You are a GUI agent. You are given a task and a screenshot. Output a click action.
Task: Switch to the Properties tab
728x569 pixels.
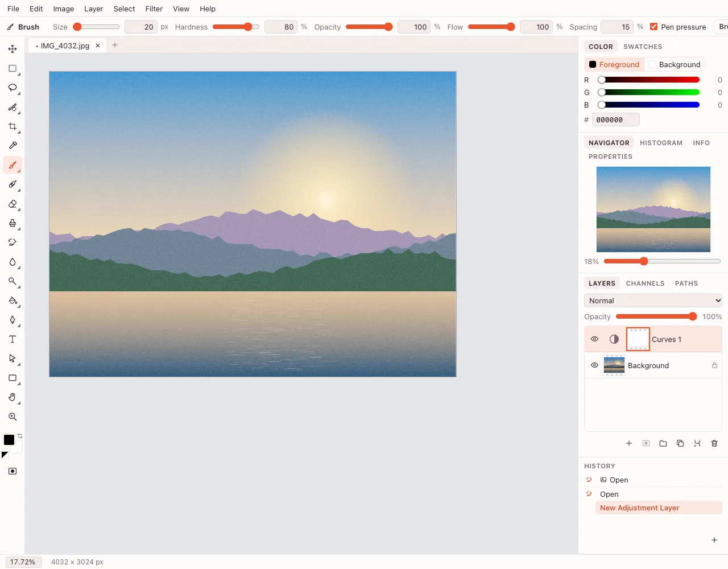[610, 156]
